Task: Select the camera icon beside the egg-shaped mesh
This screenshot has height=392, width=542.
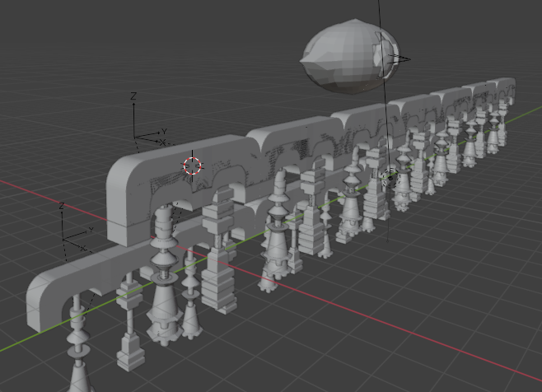Action: click(x=397, y=58)
